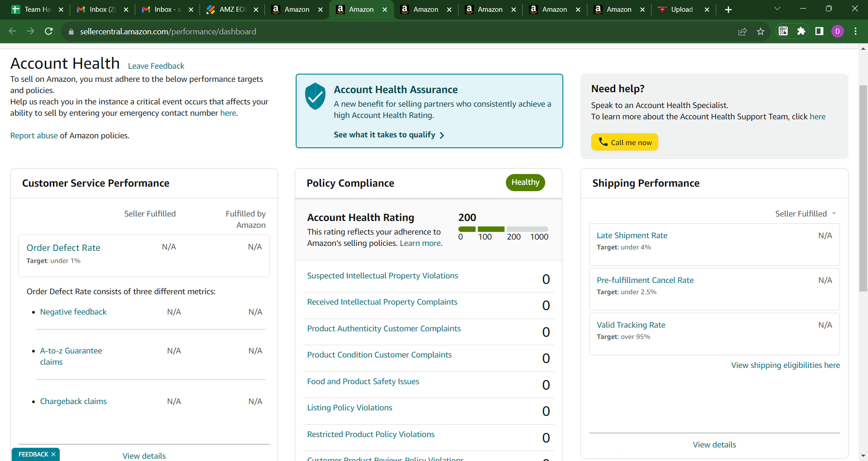The height and width of the screenshot is (461, 868).
Task: Open Learn more about Account Health Rating
Action: 420,243
